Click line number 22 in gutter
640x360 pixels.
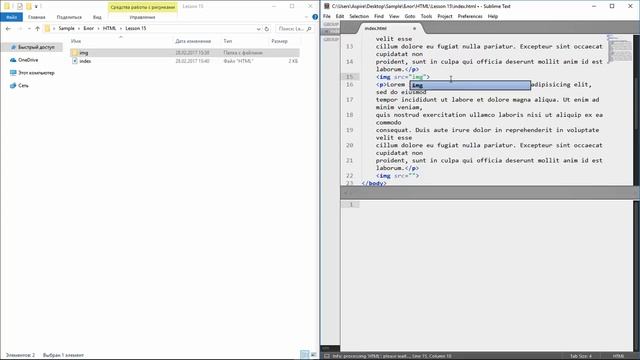(349, 176)
